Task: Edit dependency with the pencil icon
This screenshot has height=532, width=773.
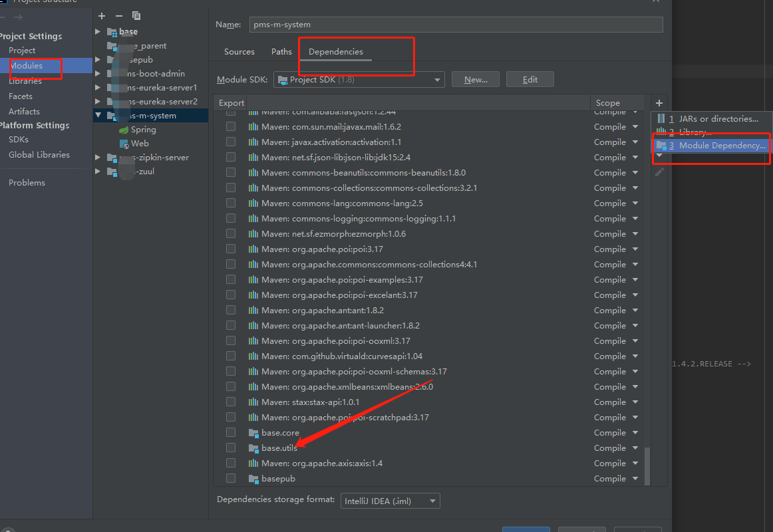Action: (x=659, y=172)
